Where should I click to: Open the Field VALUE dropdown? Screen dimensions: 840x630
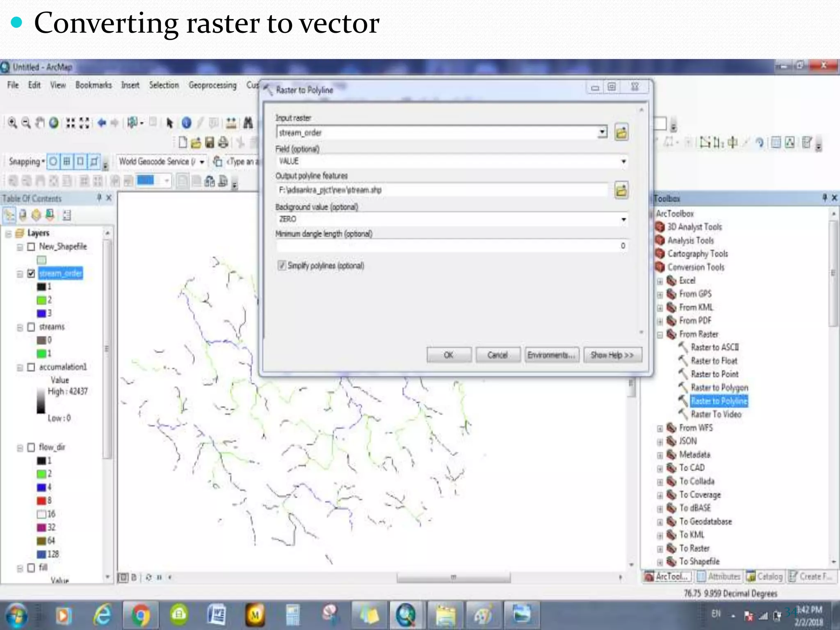(x=623, y=161)
